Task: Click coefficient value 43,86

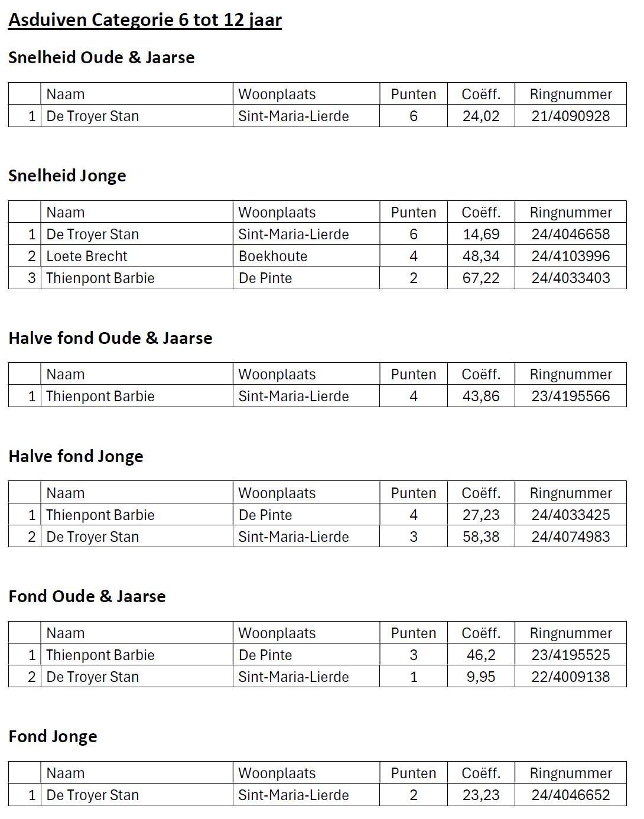Action: tap(481, 396)
